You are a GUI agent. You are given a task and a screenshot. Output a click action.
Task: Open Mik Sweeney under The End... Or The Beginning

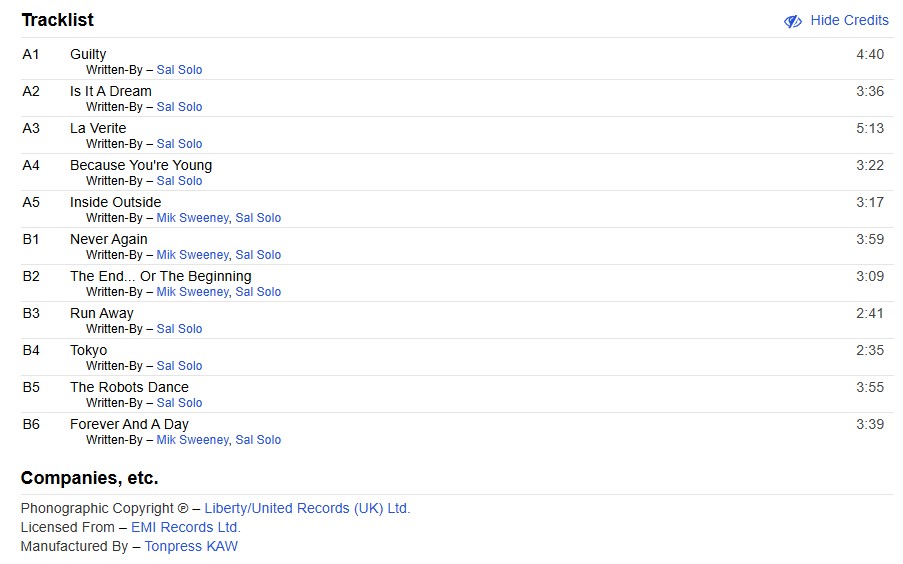(192, 292)
